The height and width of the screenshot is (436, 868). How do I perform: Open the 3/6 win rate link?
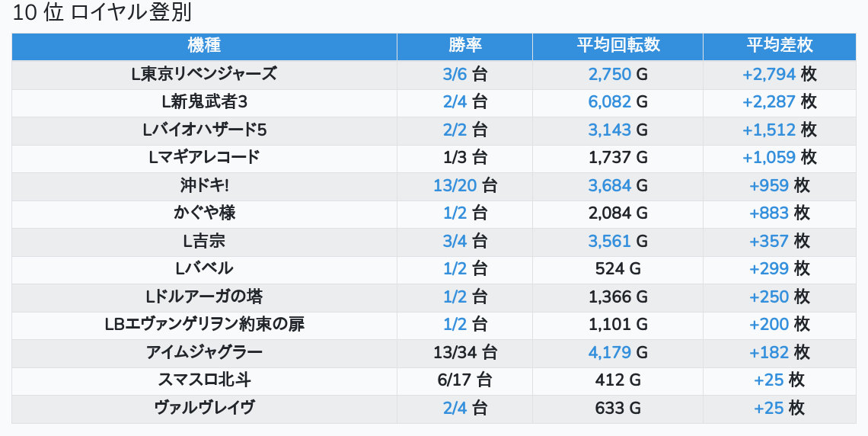click(455, 74)
